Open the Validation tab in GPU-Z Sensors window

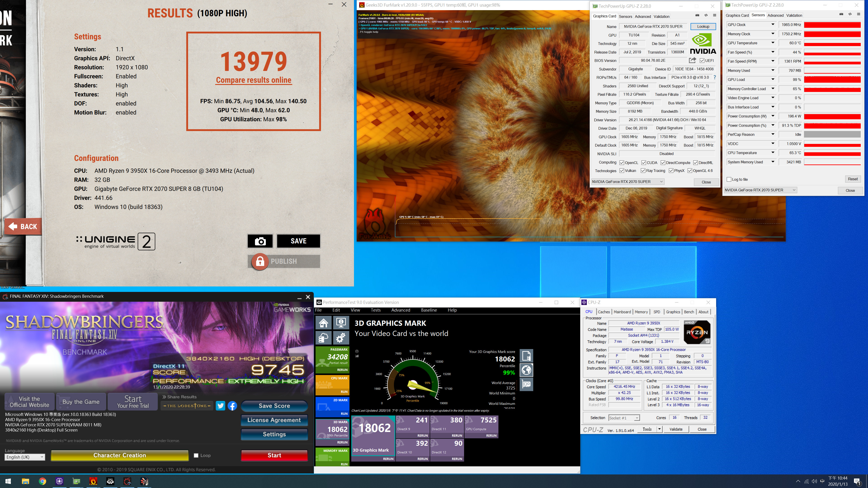coord(794,15)
